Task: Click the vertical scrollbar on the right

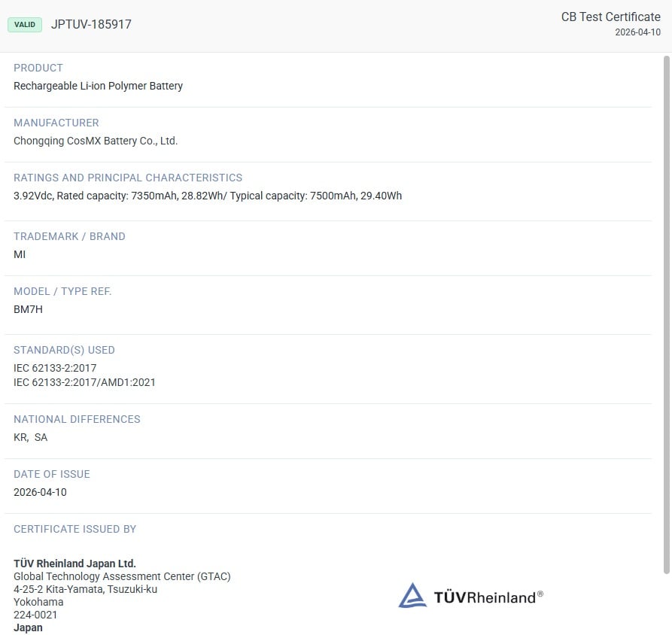Action: coord(667,314)
